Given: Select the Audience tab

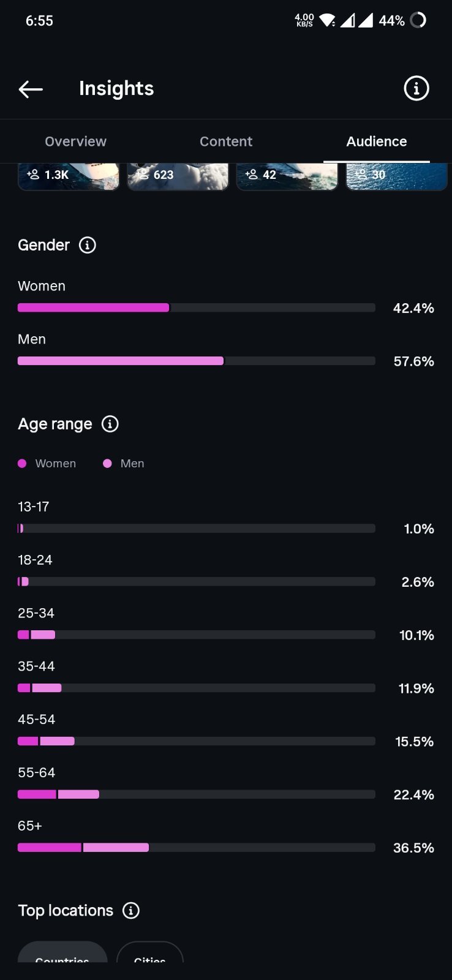Looking at the screenshot, I should 377,141.
